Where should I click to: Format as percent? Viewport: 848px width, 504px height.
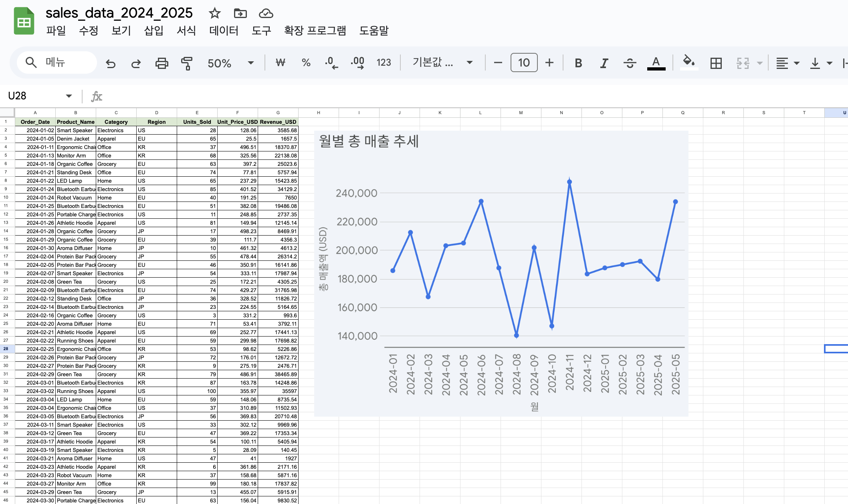point(306,62)
